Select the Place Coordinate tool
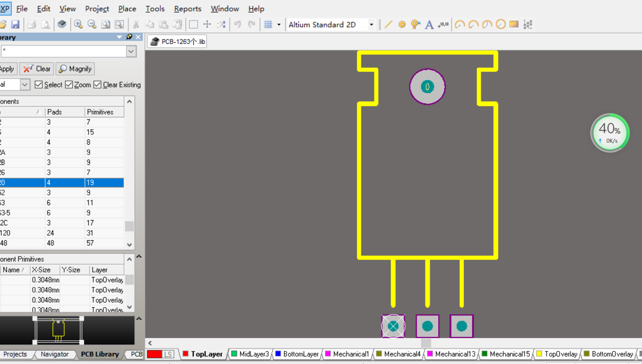 click(x=443, y=25)
